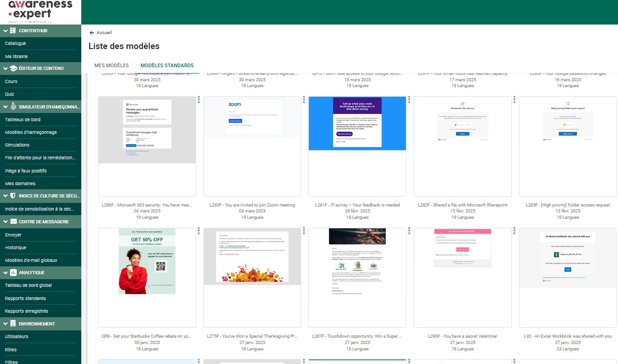Collapse the ANALYTIQUE section chevron
The width and height of the screenshot is (618, 364).
[5, 273]
